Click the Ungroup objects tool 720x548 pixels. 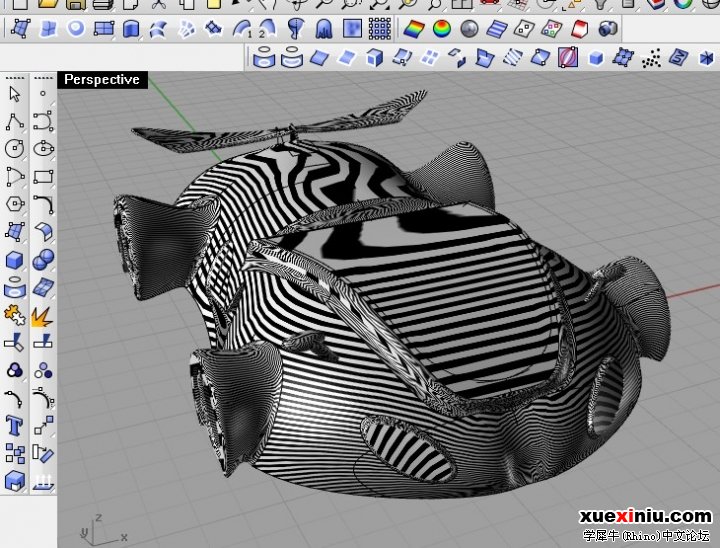click(x=43, y=370)
